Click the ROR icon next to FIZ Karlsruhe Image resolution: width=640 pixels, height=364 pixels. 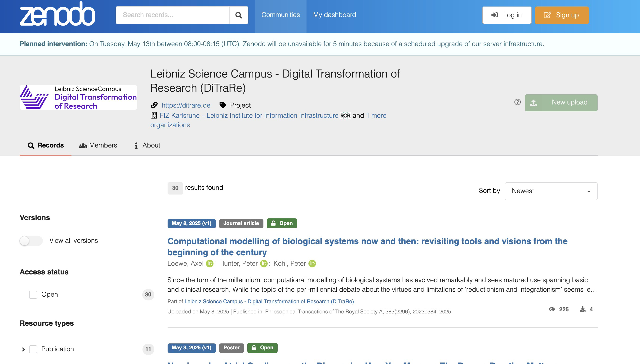click(x=345, y=116)
